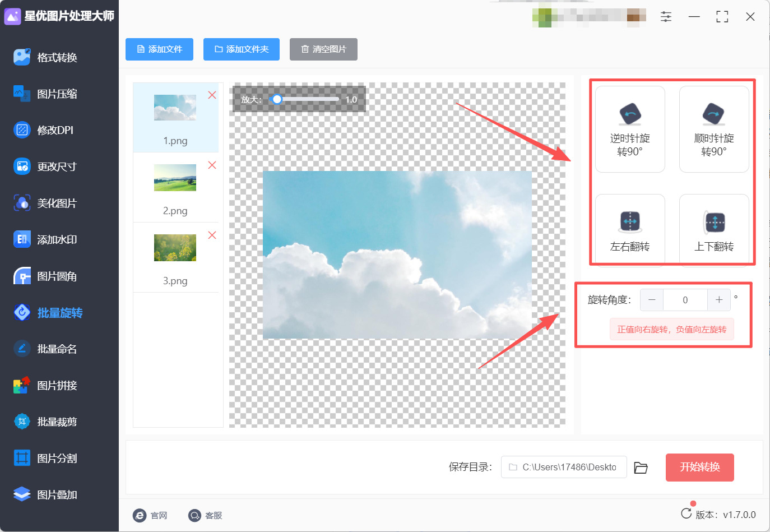Click the 添加文件 add file button
The image size is (770, 532).
[159, 49]
